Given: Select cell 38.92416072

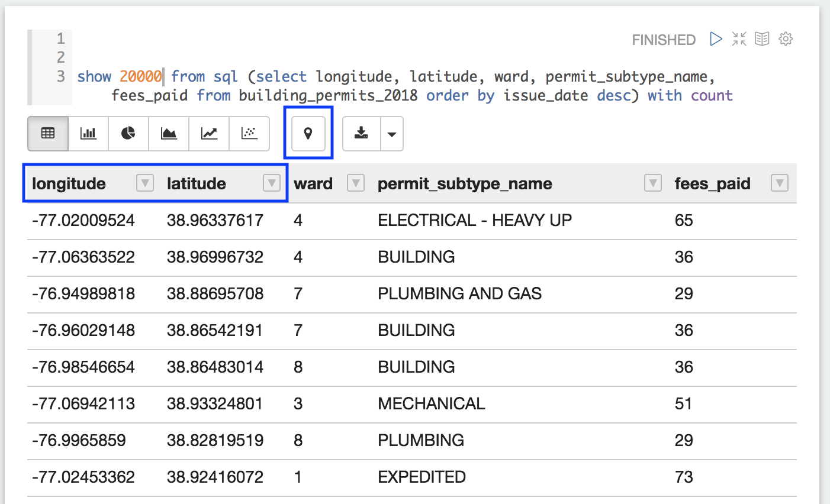Looking at the screenshot, I should tap(215, 477).
